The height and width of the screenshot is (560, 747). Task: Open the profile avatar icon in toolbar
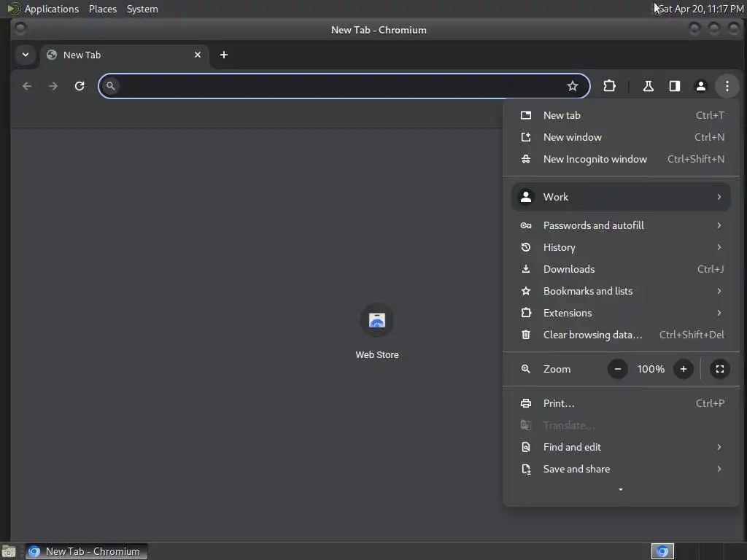click(x=701, y=86)
